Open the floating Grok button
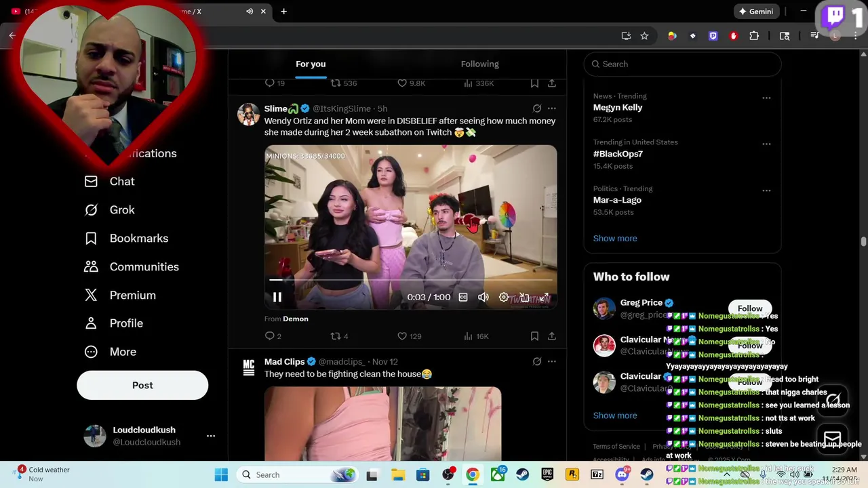The image size is (868, 488). coord(833,400)
